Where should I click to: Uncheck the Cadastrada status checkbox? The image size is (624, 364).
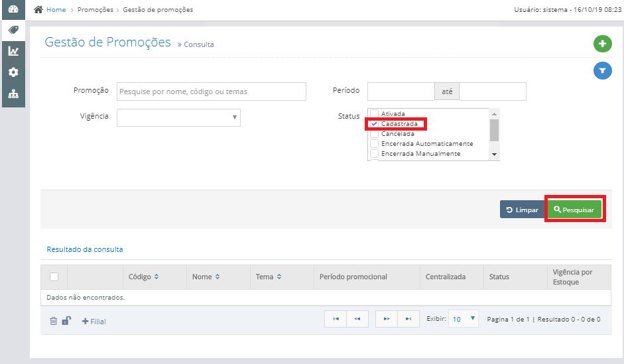coord(374,124)
